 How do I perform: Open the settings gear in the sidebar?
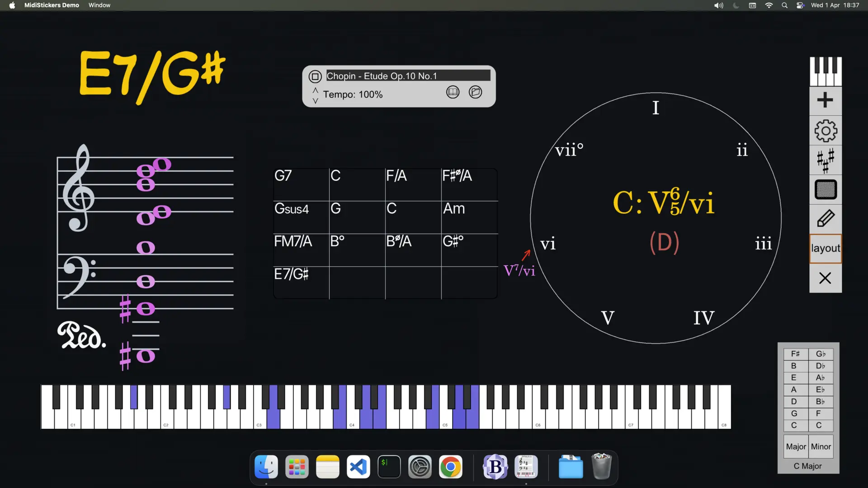[x=825, y=131]
